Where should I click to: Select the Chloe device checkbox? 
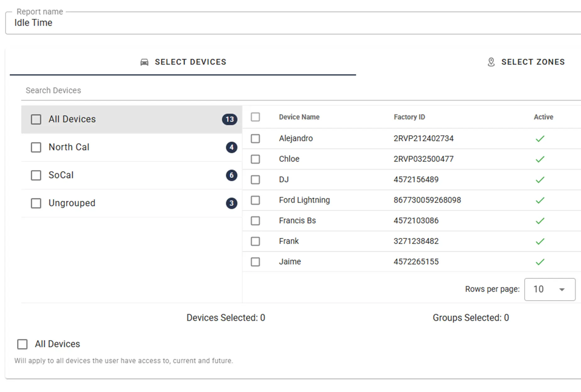255,159
